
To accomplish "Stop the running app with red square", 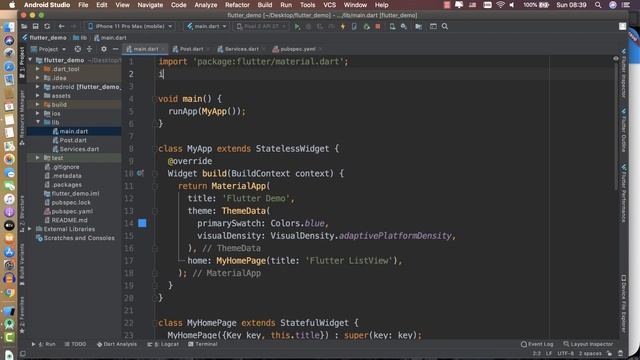I will [378, 27].
